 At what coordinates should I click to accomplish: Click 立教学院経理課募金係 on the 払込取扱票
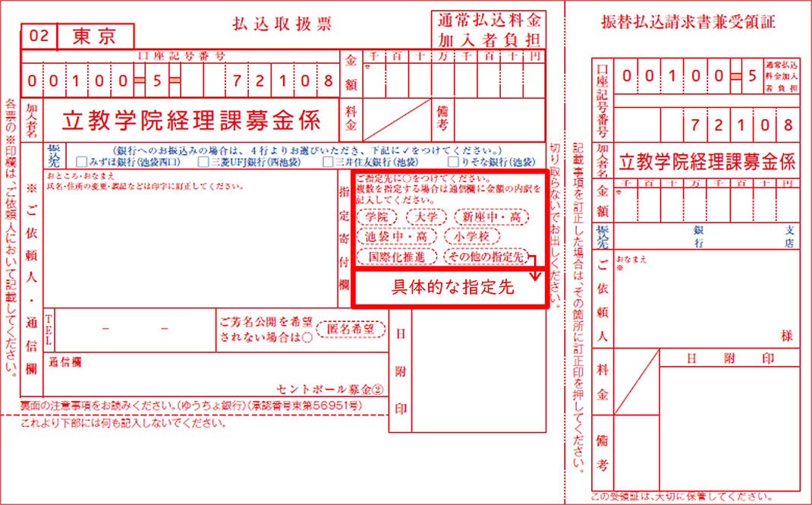tap(191, 120)
